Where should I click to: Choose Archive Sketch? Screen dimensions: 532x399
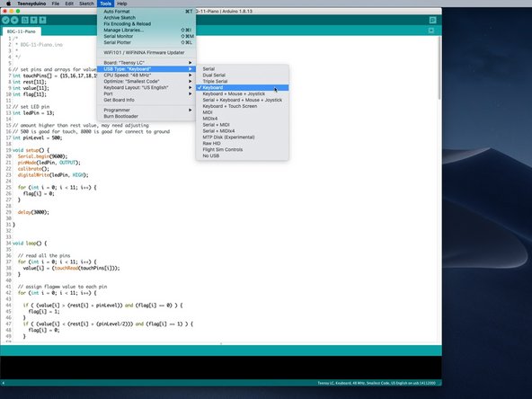click(x=146, y=17)
